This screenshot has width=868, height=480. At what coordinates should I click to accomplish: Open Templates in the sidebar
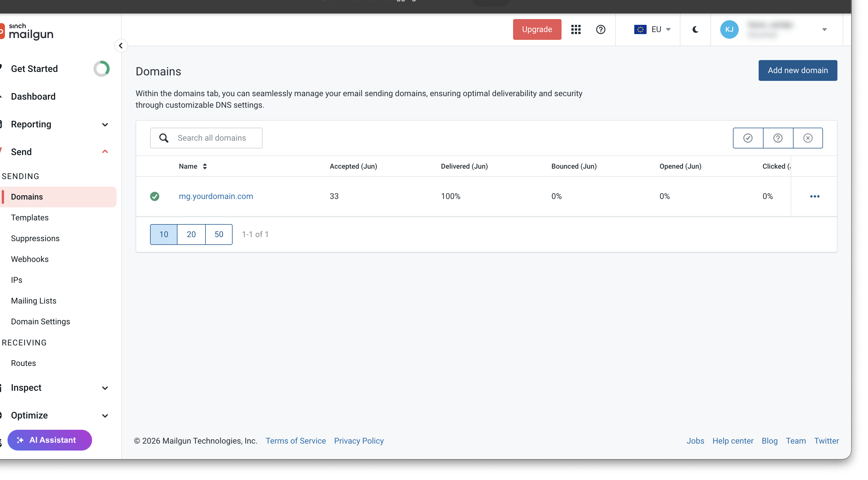pyautogui.click(x=30, y=217)
